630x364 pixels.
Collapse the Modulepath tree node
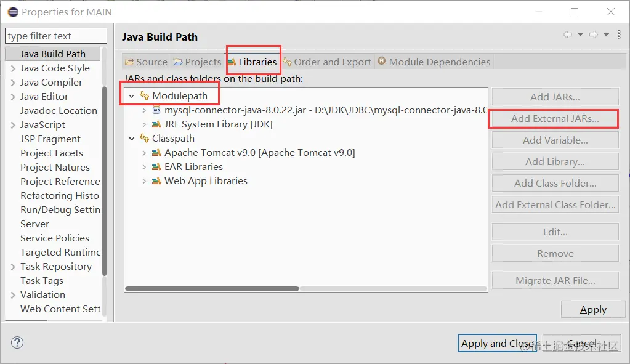[x=132, y=96]
